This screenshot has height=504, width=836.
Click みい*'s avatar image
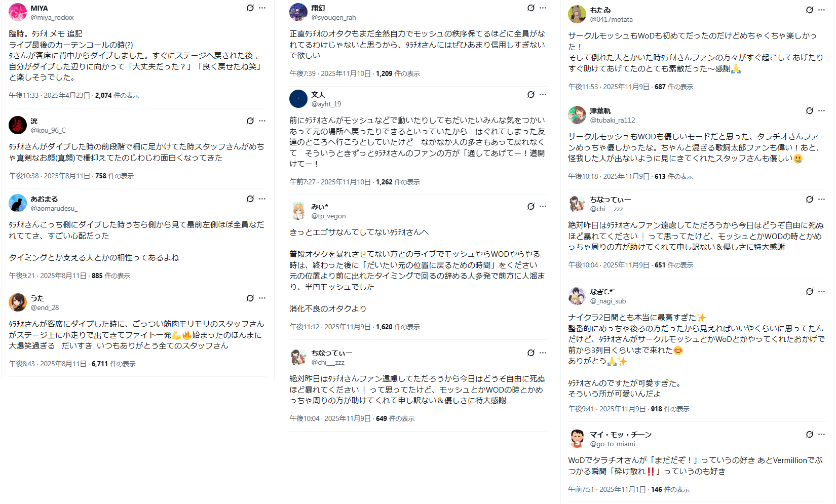[298, 211]
